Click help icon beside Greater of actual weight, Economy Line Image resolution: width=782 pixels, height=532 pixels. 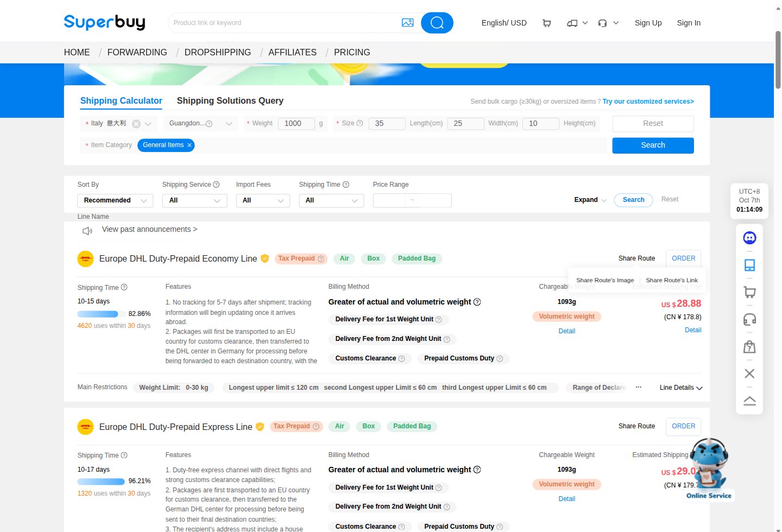477,302
